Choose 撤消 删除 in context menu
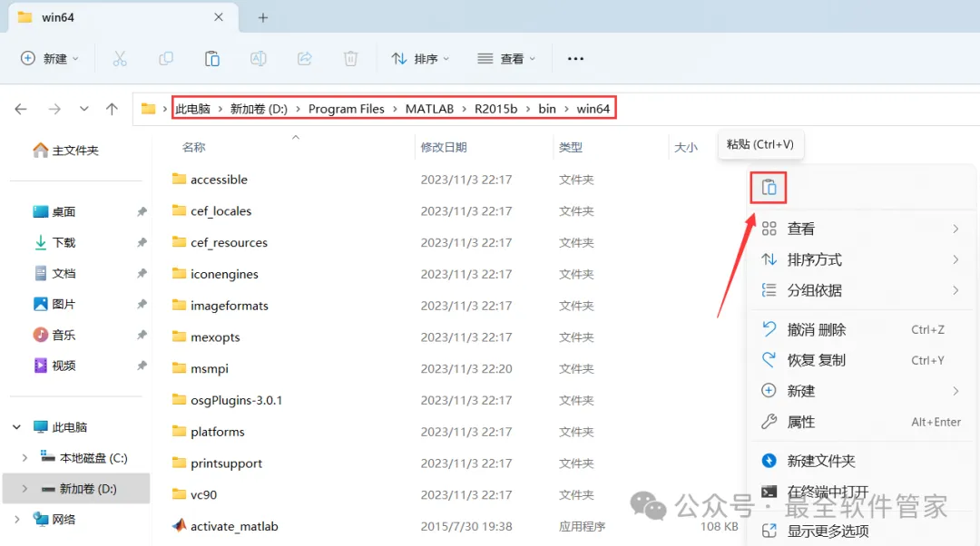The height and width of the screenshot is (546, 980). pos(860,329)
